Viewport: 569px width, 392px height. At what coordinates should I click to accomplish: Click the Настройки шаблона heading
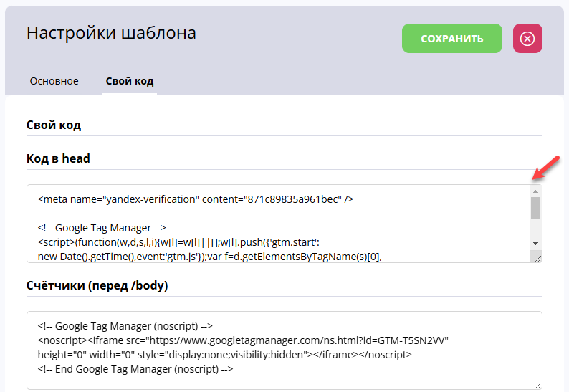tap(111, 33)
